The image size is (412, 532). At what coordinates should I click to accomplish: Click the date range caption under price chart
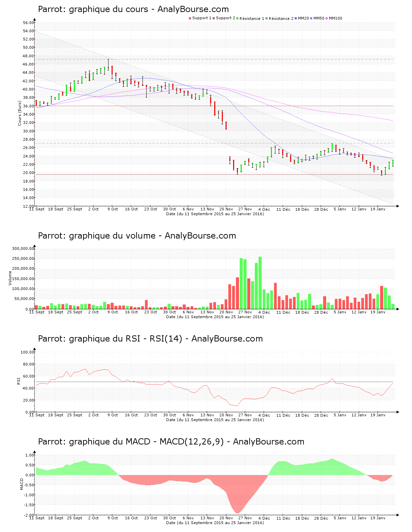coord(215,214)
